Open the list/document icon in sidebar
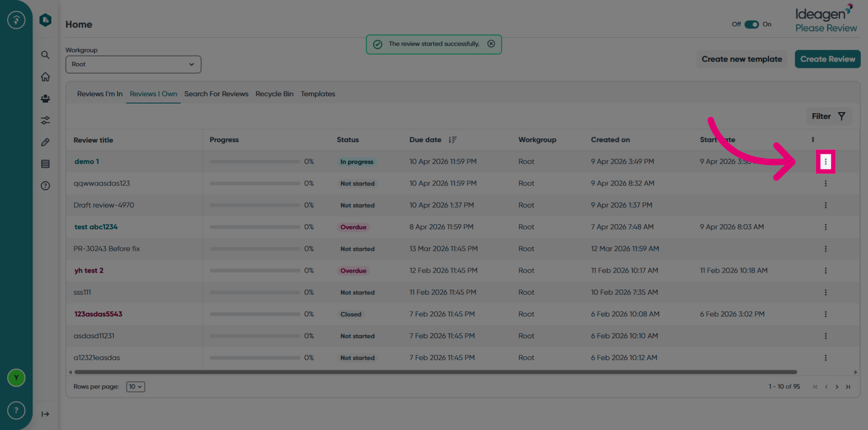 tap(45, 164)
